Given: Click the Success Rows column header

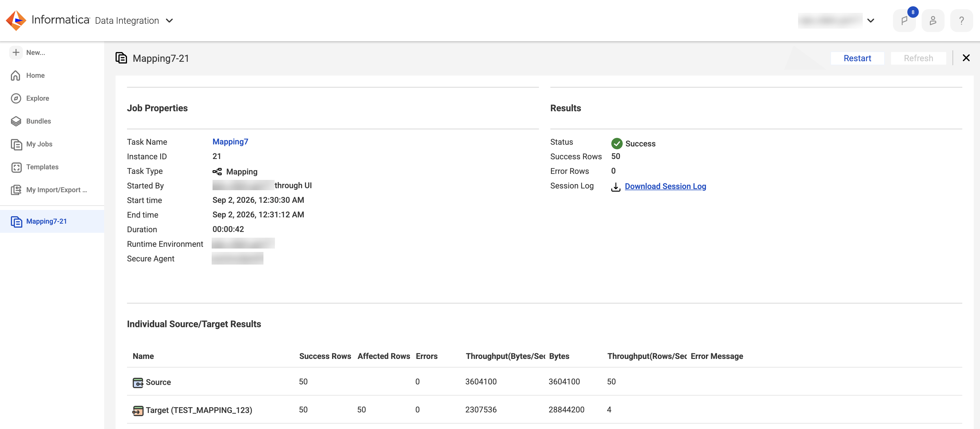Looking at the screenshot, I should pos(325,356).
